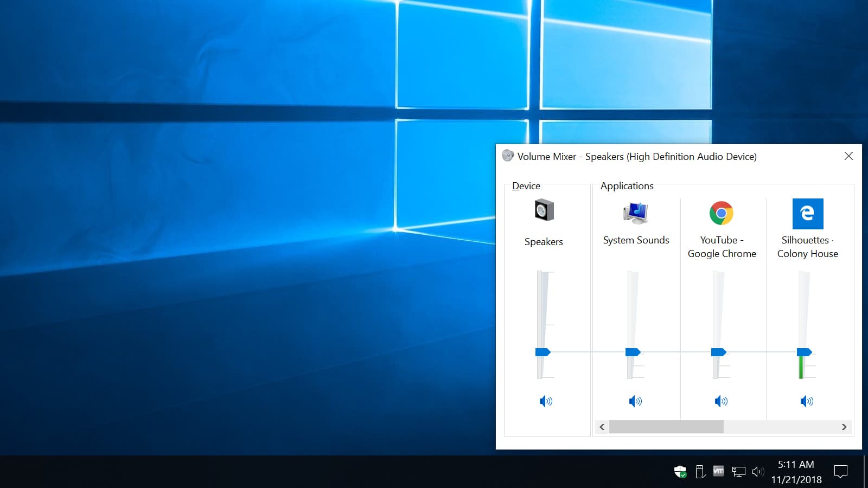This screenshot has width=868, height=488.
Task: Close the Volume Mixer window
Action: (x=848, y=156)
